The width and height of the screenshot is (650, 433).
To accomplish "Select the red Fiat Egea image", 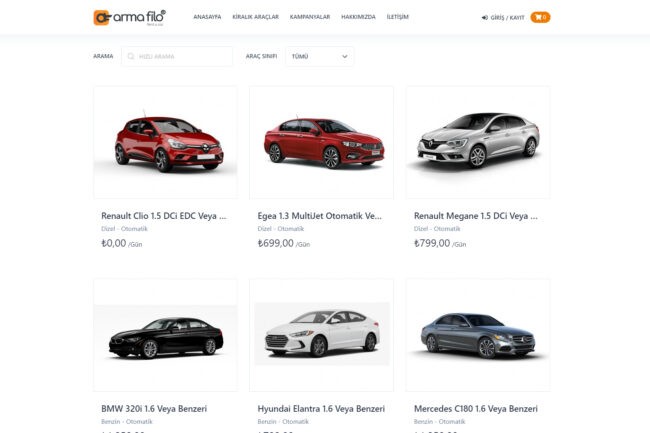I will pos(321,141).
